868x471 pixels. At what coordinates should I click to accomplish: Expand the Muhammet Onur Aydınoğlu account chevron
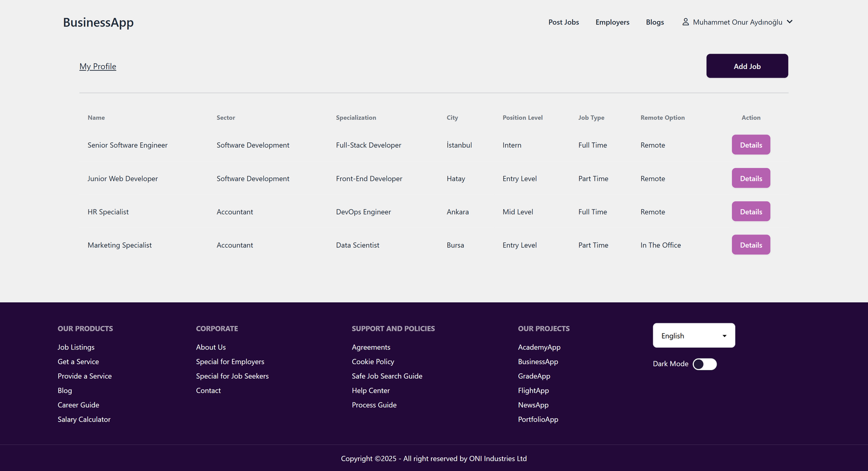point(790,22)
